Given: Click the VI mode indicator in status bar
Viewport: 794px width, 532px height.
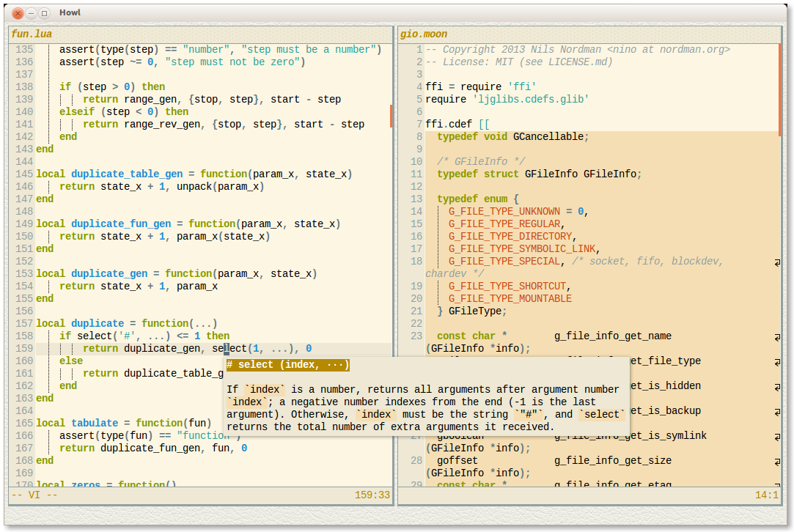Looking at the screenshot, I should [33, 495].
